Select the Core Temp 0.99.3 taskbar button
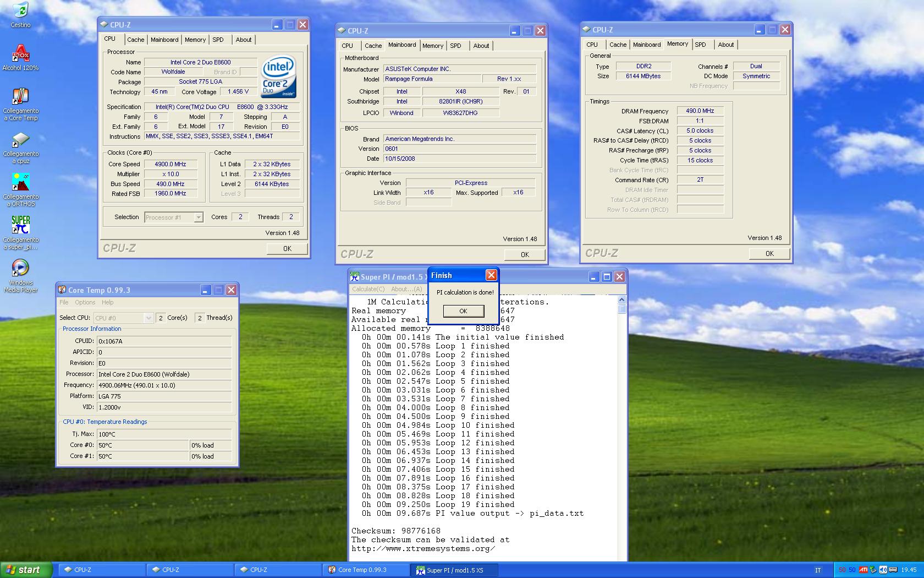This screenshot has height=578, width=924. (x=365, y=570)
